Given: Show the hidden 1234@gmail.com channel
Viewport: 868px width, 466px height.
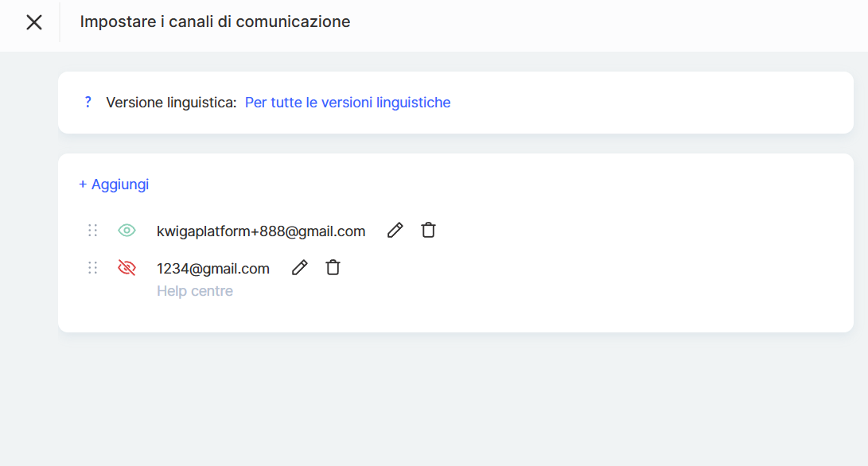Looking at the screenshot, I should 127,268.
